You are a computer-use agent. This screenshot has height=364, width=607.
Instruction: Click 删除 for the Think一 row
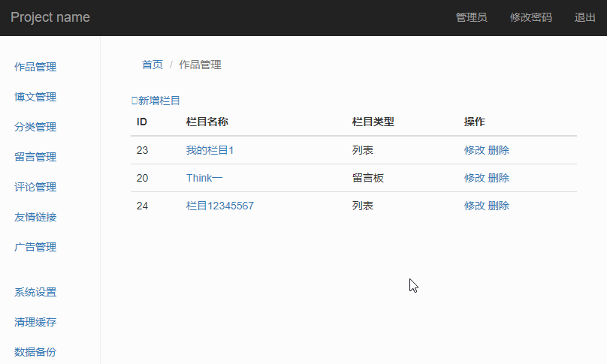point(499,178)
